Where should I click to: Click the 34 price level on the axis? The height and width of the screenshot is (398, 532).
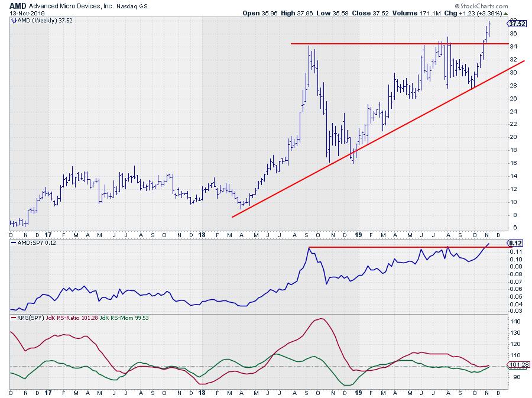513,47
